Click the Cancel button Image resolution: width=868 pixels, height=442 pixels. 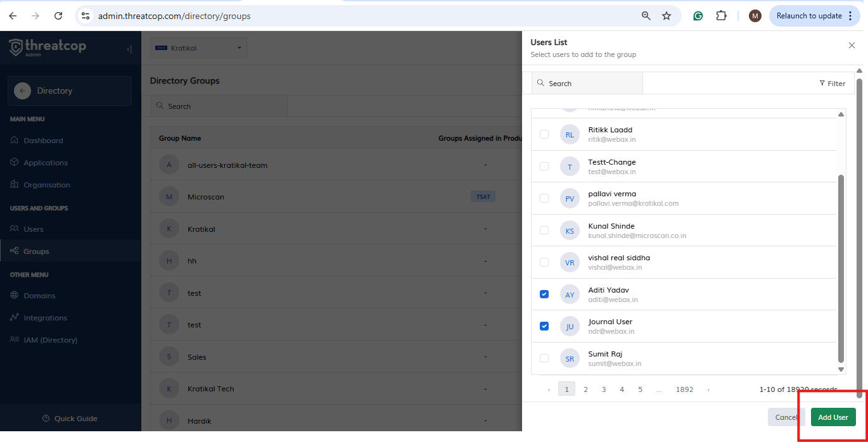coord(786,417)
